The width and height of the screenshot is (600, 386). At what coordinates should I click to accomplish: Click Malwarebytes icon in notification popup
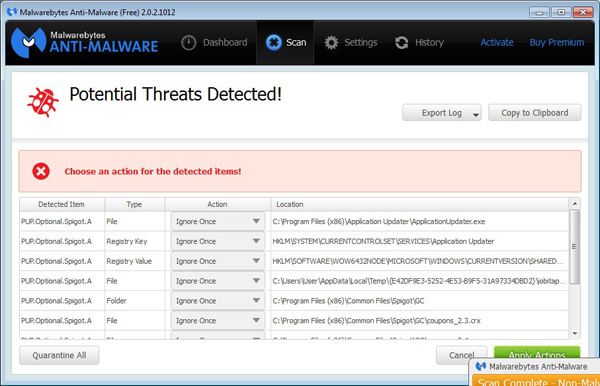pos(481,366)
